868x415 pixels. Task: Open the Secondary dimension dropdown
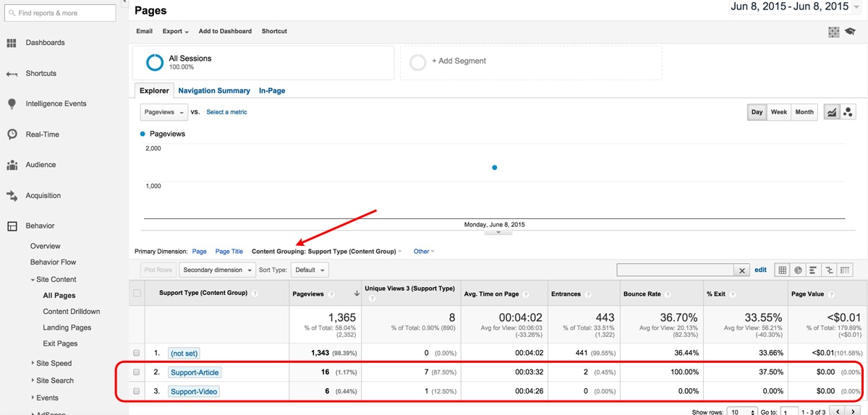pos(218,270)
